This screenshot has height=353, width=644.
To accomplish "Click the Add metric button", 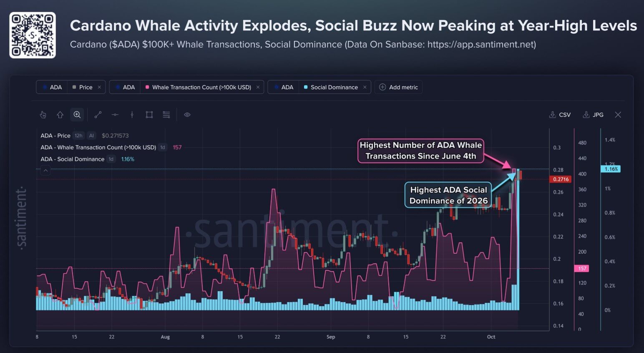I will click(398, 87).
